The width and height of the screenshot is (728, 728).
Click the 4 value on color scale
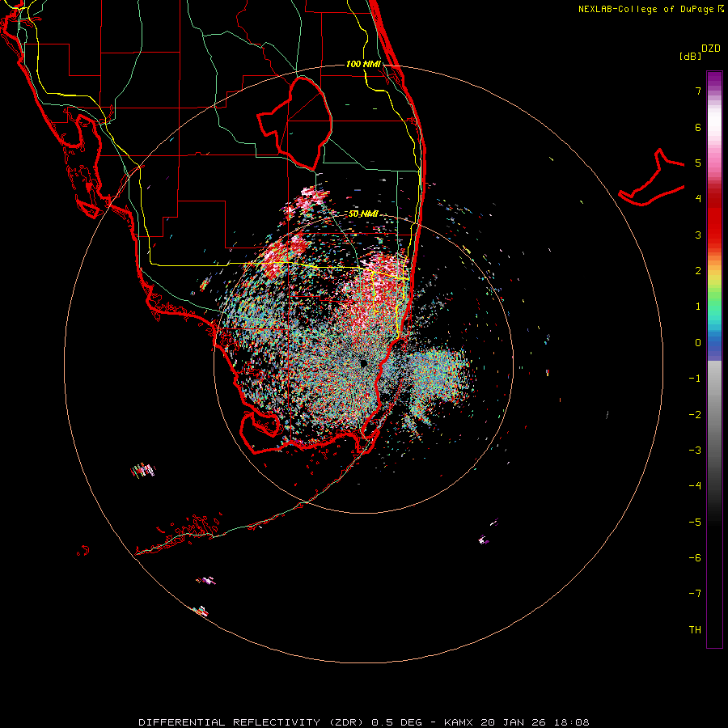[698, 199]
